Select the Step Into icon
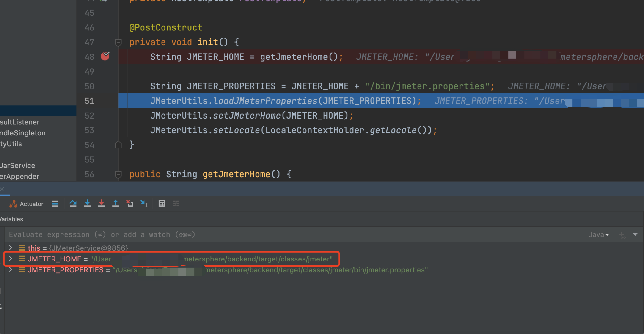The image size is (644, 334). click(87, 203)
